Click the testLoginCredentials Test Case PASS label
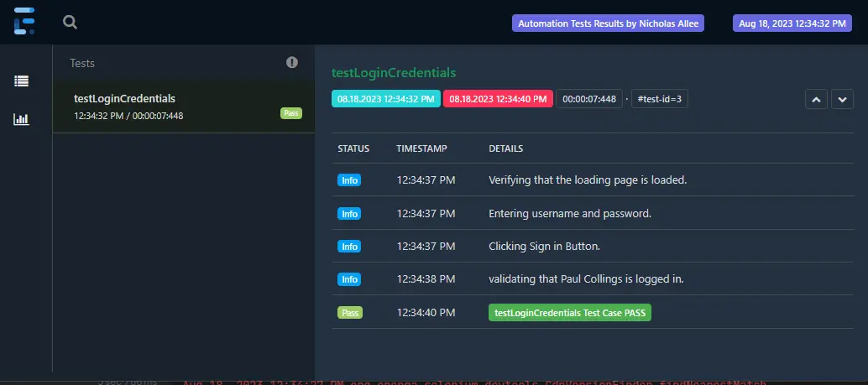868x385 pixels. tap(570, 313)
